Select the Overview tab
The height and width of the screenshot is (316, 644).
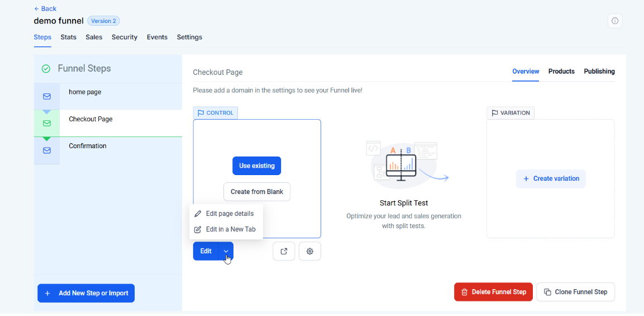pos(526,71)
